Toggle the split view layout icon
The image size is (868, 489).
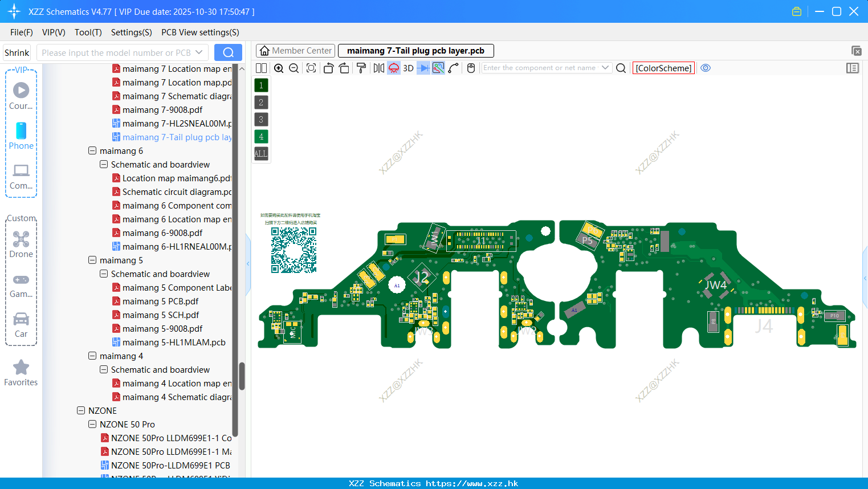tap(261, 68)
